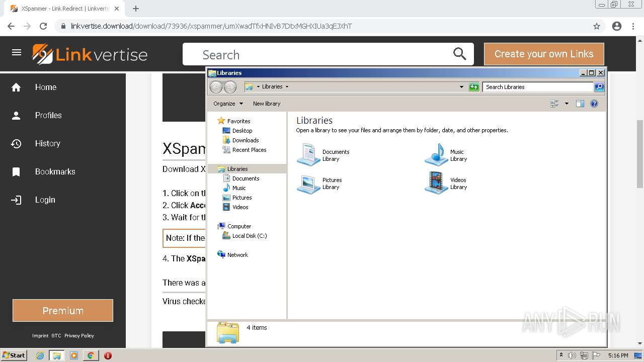Click the Explorer Forward arrow button
644x362 pixels.
tap(230, 87)
